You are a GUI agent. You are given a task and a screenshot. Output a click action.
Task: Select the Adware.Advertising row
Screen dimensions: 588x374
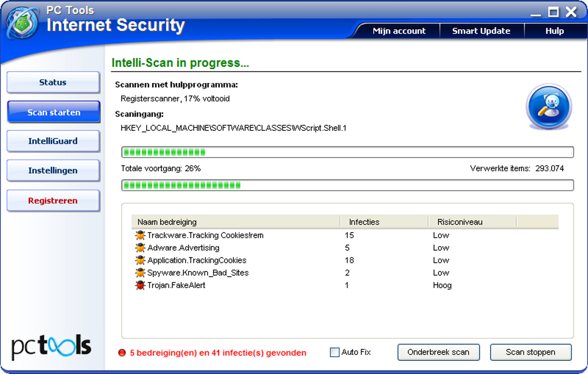(345, 248)
